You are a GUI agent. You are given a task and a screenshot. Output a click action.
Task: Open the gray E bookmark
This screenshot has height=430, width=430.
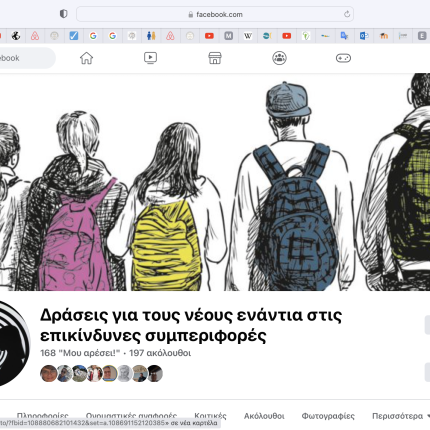(422, 36)
